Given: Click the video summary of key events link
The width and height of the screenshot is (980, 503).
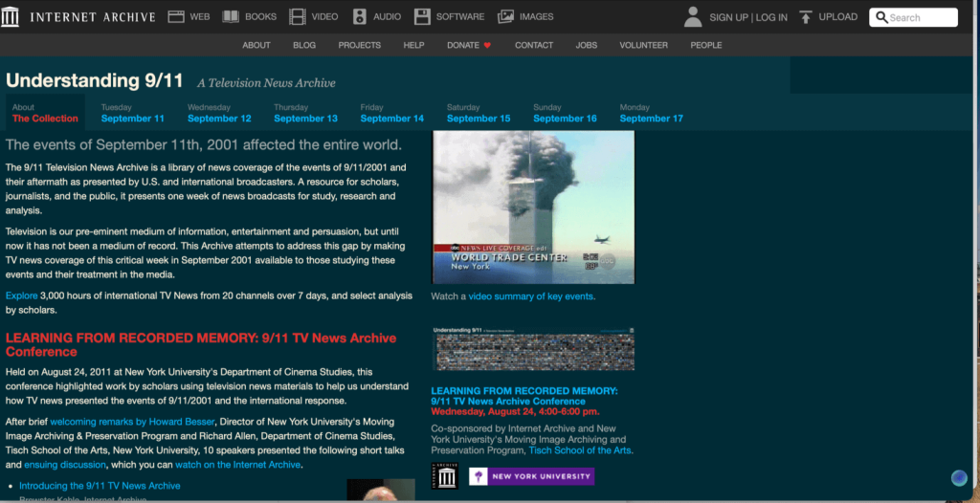Looking at the screenshot, I should (530, 296).
